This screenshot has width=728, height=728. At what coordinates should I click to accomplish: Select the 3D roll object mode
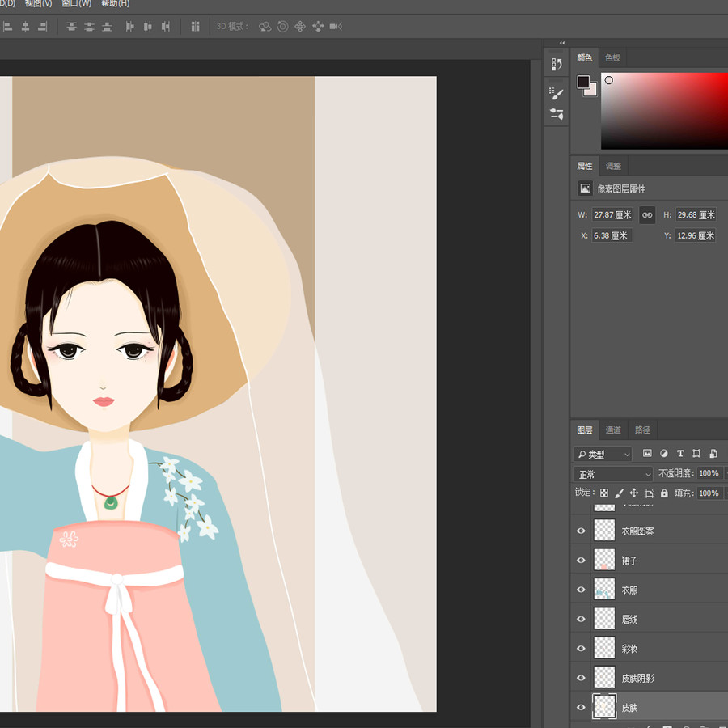click(283, 27)
